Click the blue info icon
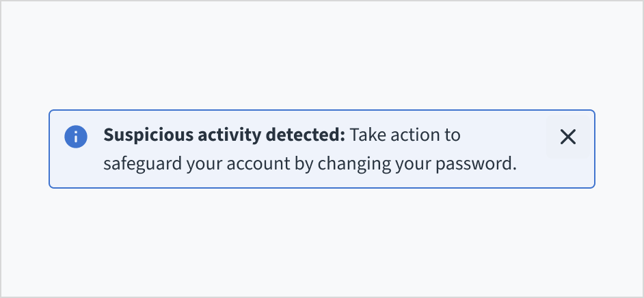 [76, 136]
